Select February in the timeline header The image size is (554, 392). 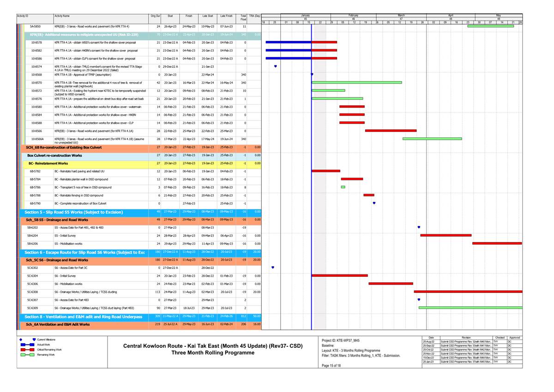coord(354,15)
